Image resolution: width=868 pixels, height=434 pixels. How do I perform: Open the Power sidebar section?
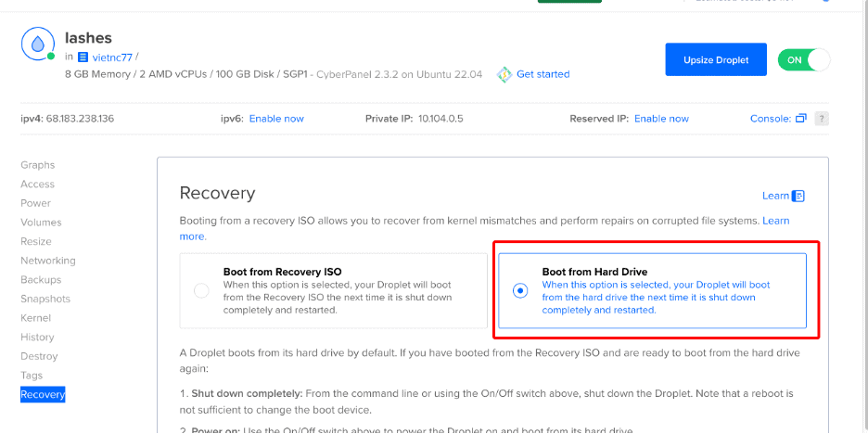(35, 203)
